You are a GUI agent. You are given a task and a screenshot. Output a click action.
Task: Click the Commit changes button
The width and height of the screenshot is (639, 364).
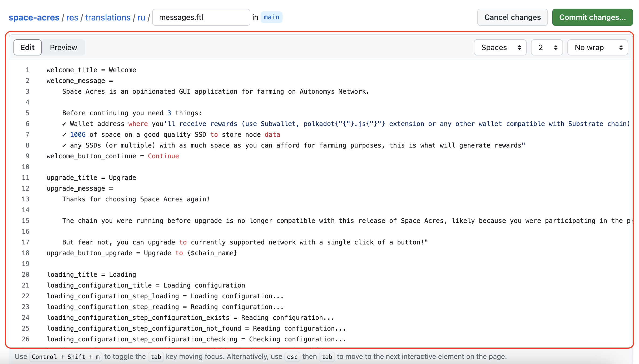click(x=592, y=17)
